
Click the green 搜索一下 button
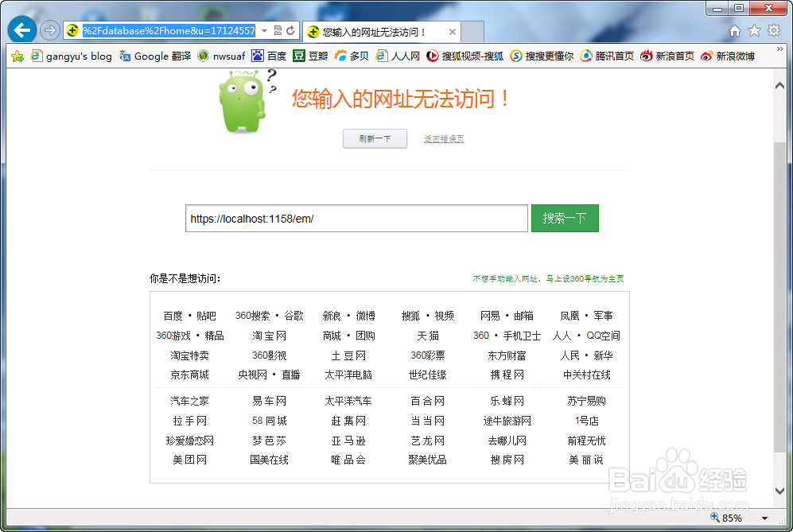(x=565, y=219)
